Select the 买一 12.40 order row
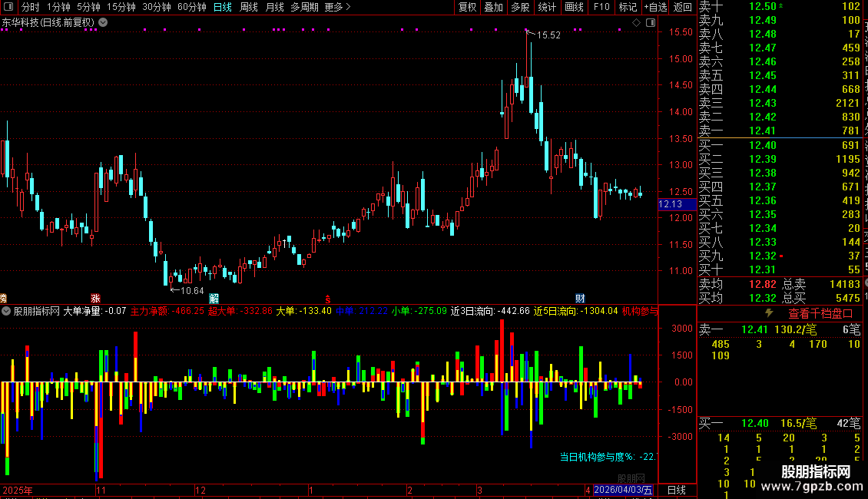The width and height of the screenshot is (868, 499). pyautogui.click(x=779, y=145)
